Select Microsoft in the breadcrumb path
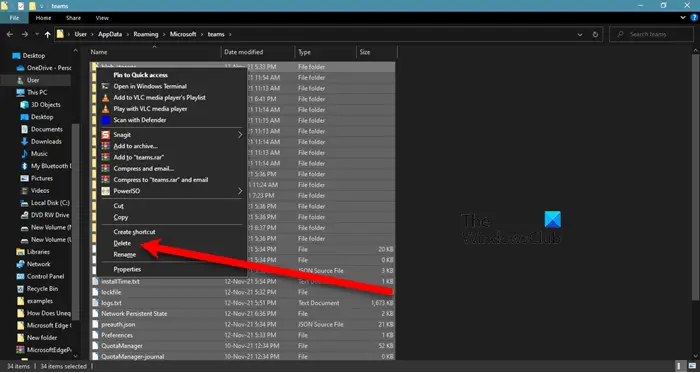This screenshot has width=700, height=373. point(183,34)
